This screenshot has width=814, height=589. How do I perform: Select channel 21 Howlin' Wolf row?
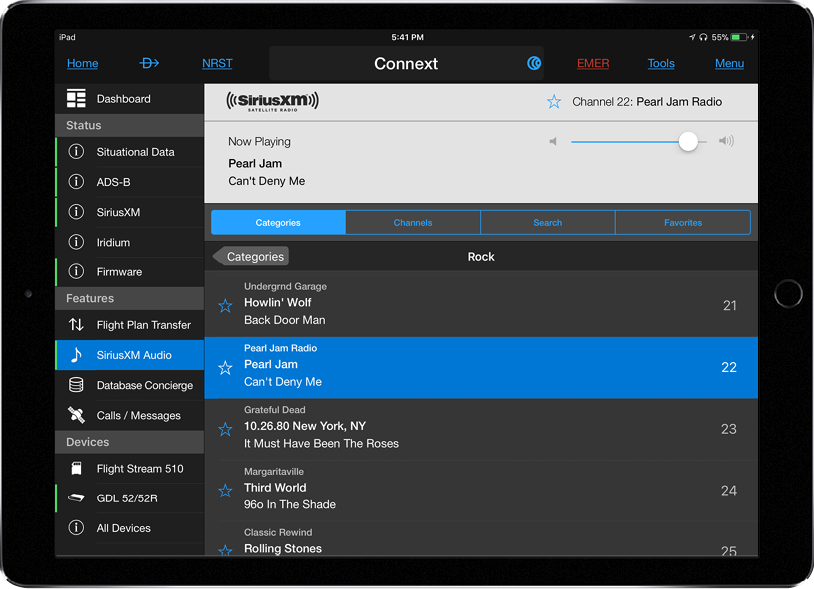(481, 305)
